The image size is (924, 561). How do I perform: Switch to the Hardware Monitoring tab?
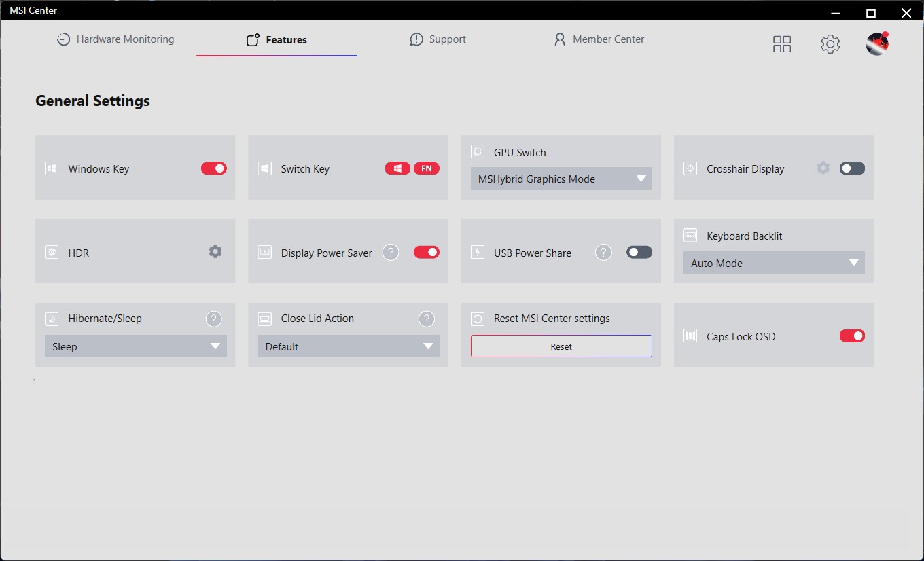pos(115,39)
